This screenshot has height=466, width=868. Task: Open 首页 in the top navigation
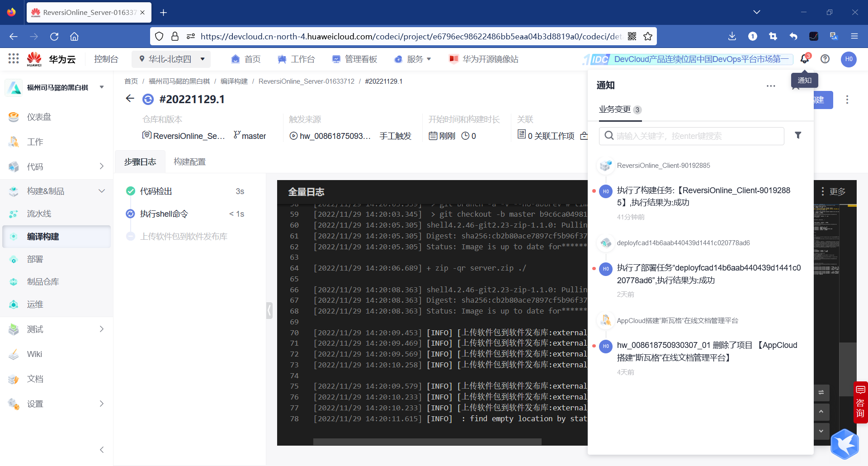click(246, 59)
